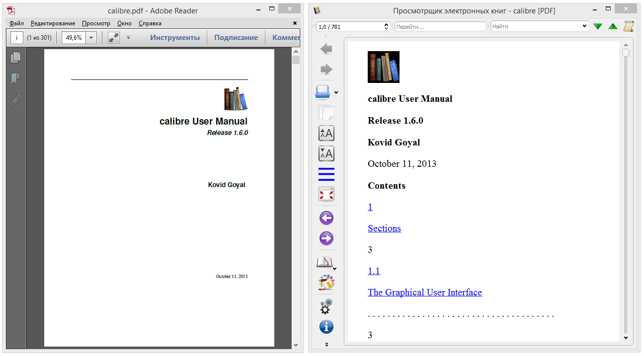Step the calibre page position spinner arrows
Image resolution: width=644 pixels, height=356 pixels.
(x=387, y=26)
